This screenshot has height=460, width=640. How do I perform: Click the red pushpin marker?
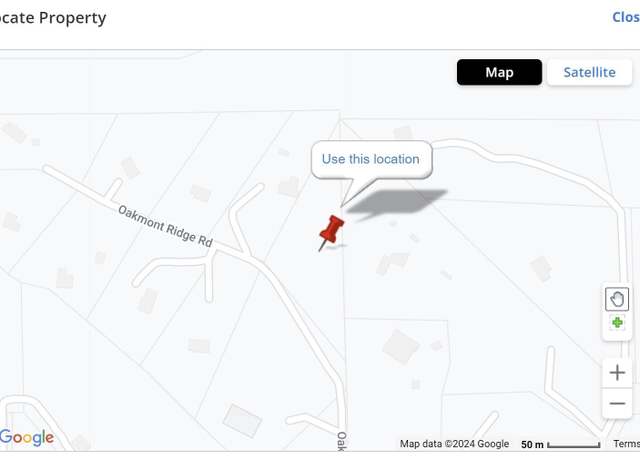[331, 233]
